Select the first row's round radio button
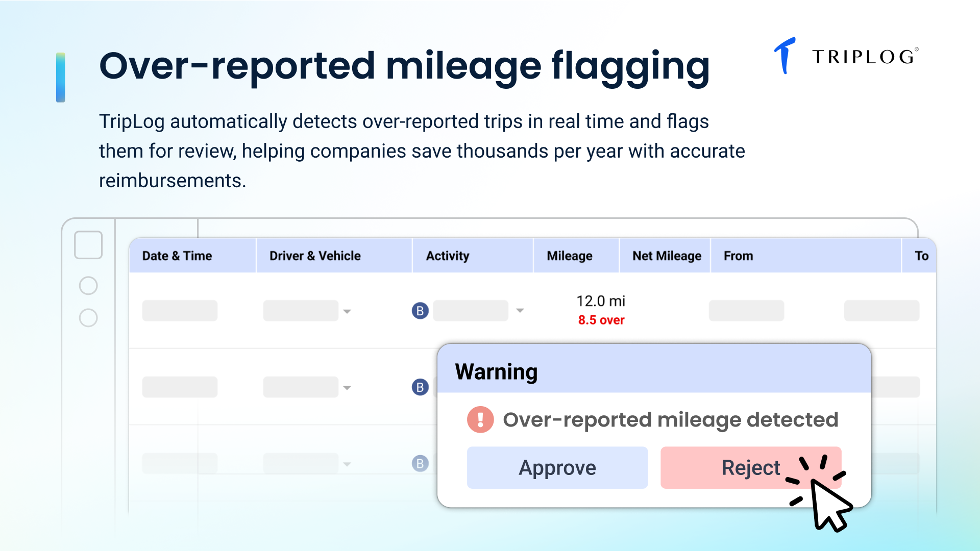The width and height of the screenshot is (980, 551). 88,286
